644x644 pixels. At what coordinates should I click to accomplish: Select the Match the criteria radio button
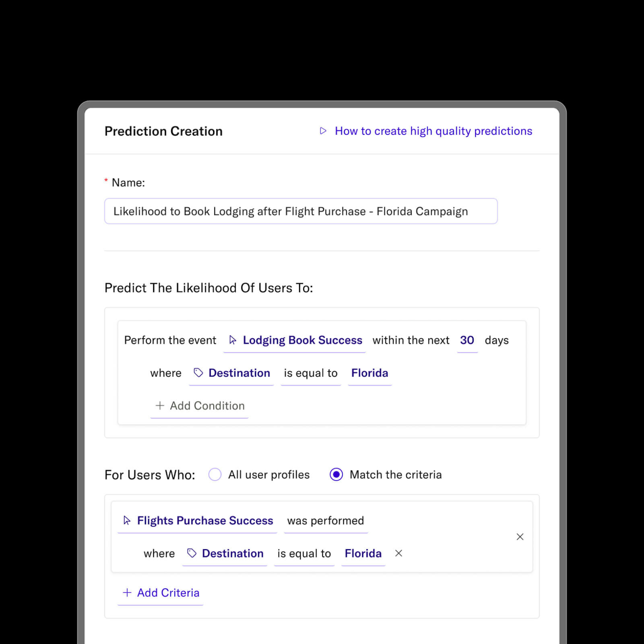click(336, 475)
